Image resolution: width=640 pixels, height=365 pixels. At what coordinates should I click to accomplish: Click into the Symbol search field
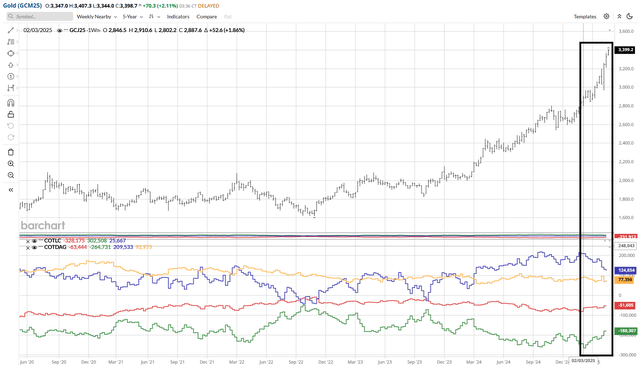(40, 17)
